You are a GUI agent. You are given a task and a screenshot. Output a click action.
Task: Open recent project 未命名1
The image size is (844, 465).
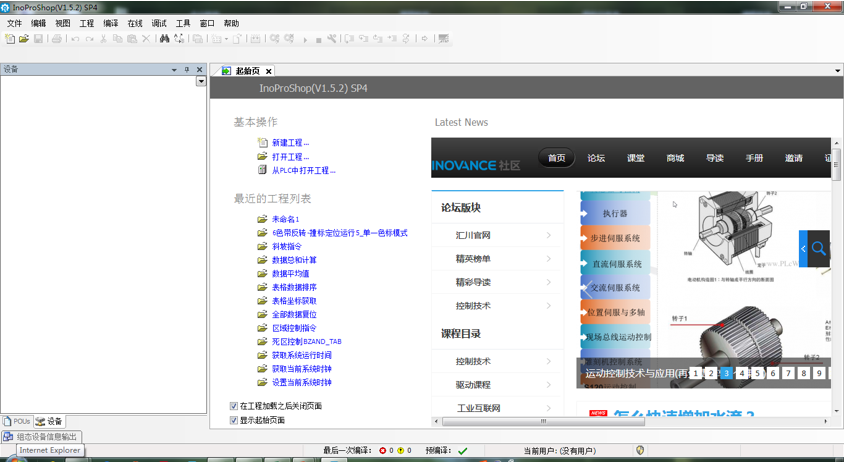(285, 219)
